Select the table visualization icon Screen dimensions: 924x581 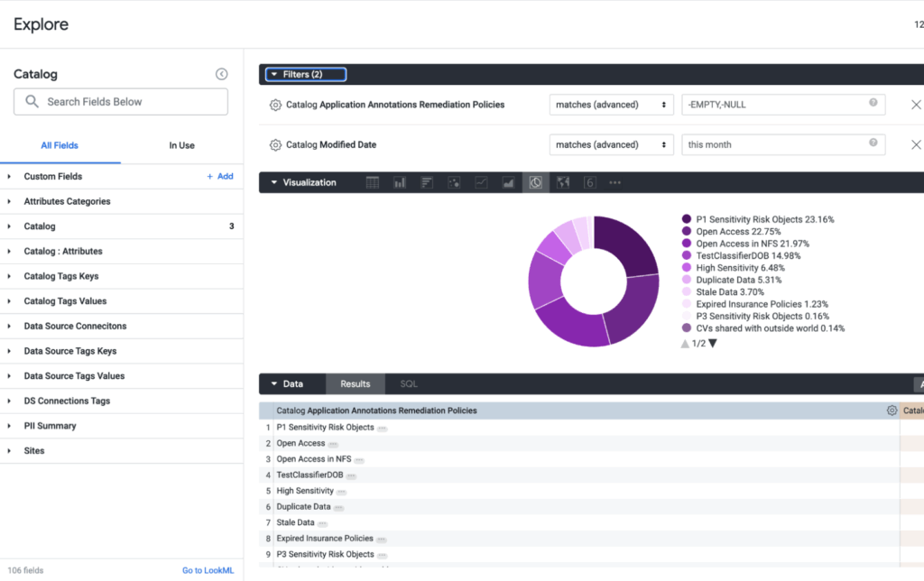click(x=372, y=182)
